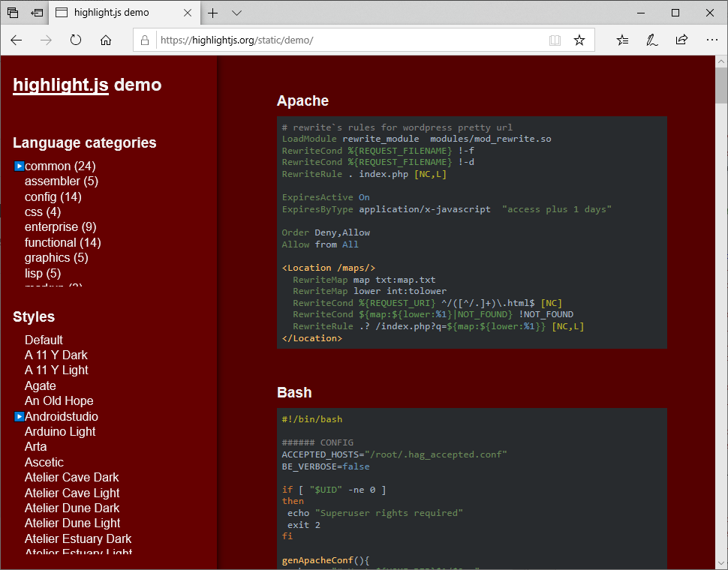Click the "exit 2" line in Bash
Viewport: 728px width, 570px height.
pyautogui.click(x=304, y=525)
